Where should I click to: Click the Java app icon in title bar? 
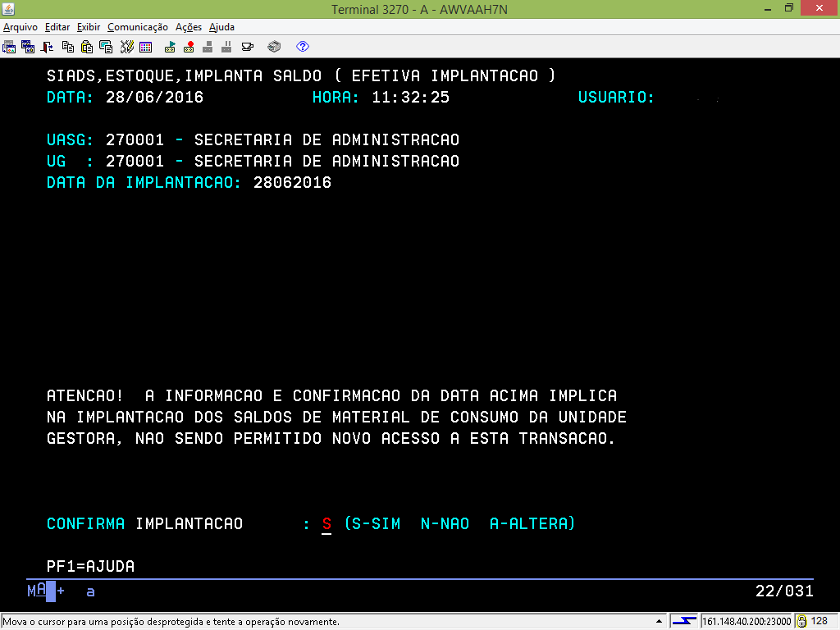[x=8, y=8]
